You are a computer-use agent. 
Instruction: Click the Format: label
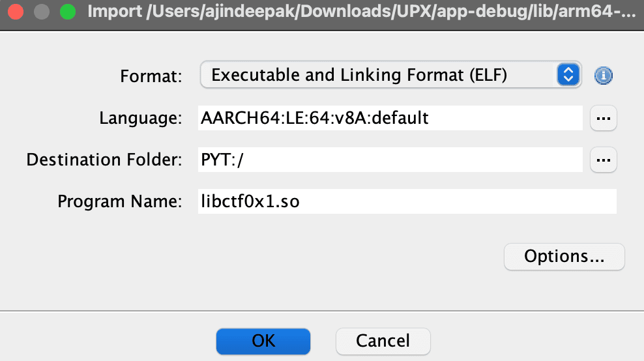click(x=151, y=76)
